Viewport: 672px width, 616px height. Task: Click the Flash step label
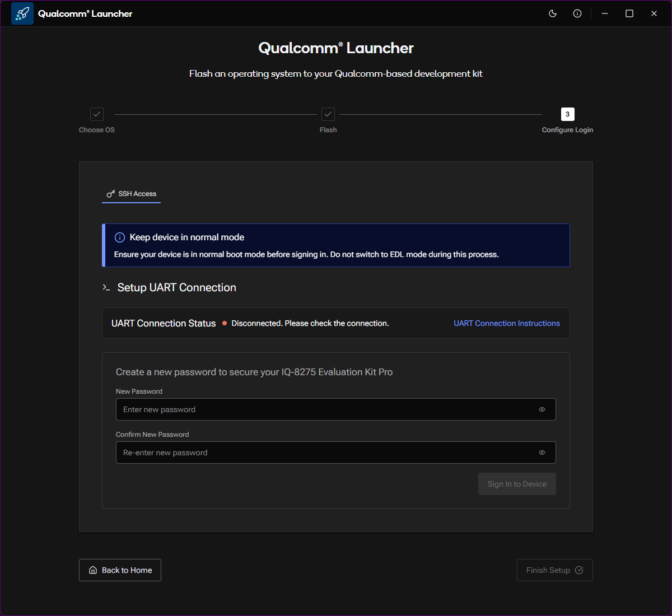coord(328,130)
